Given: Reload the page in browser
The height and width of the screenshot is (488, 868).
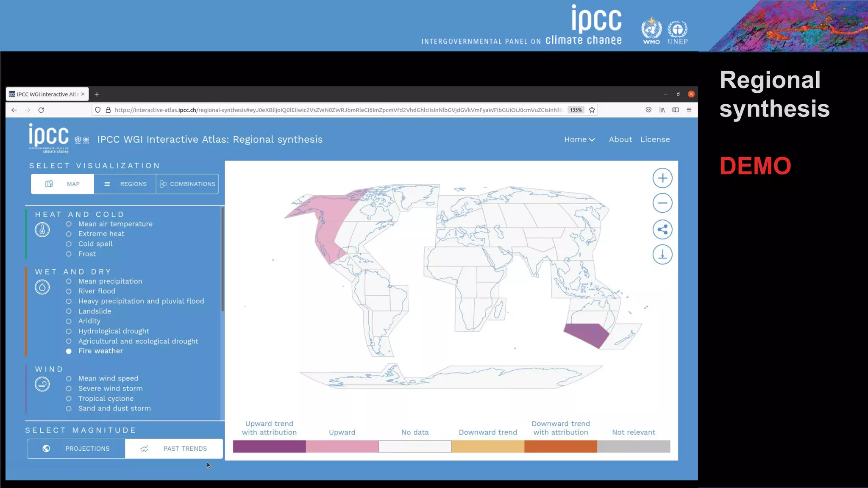Looking at the screenshot, I should click(x=41, y=110).
